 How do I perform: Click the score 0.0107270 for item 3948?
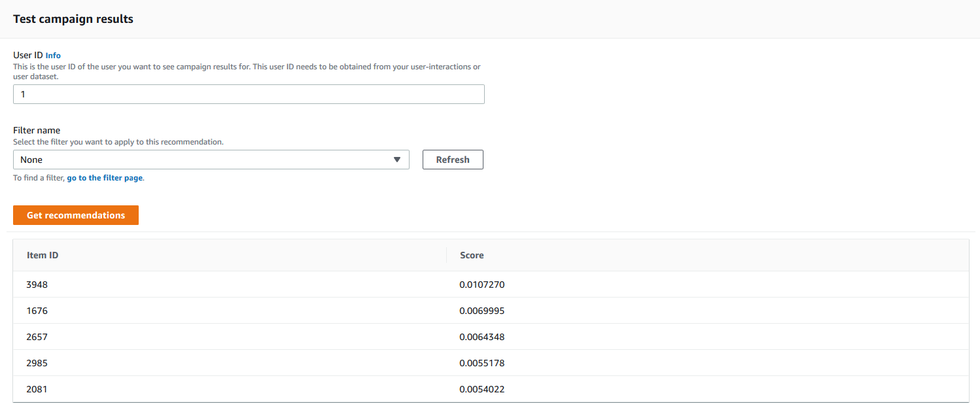point(481,284)
